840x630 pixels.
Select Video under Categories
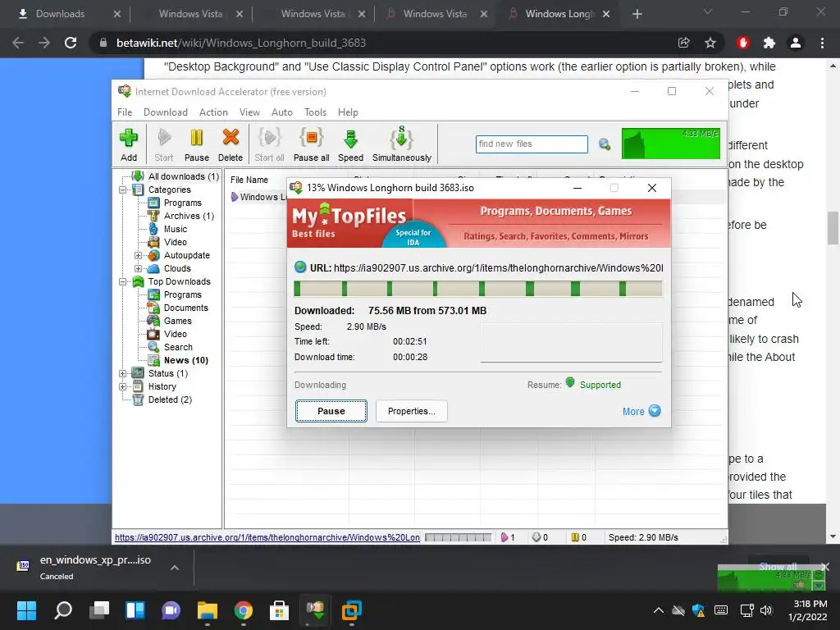pos(176,242)
